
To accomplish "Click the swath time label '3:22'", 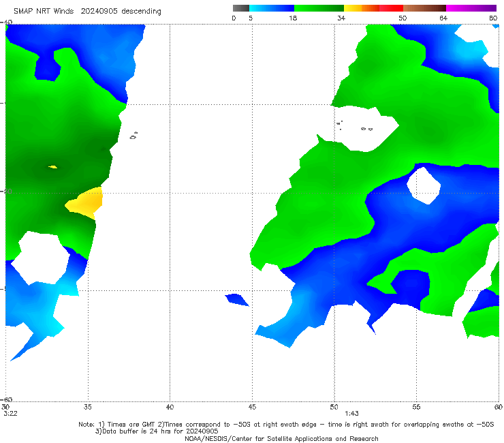I will [x=10, y=414].
